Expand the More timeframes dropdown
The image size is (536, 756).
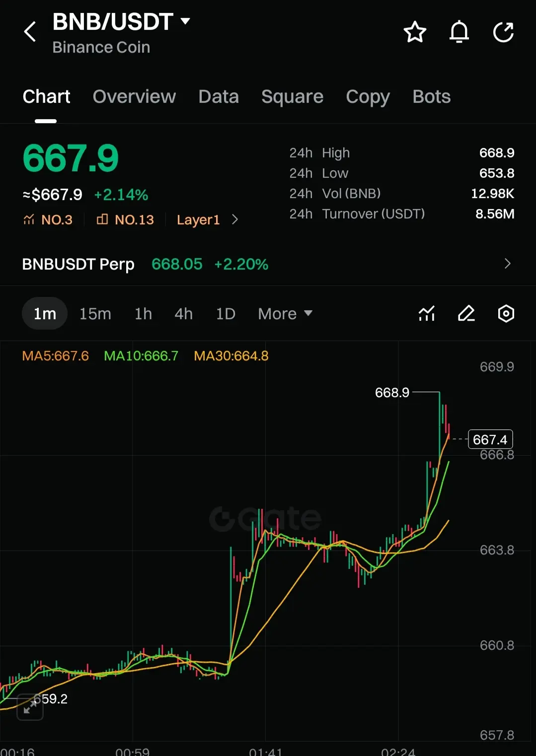[x=285, y=314]
